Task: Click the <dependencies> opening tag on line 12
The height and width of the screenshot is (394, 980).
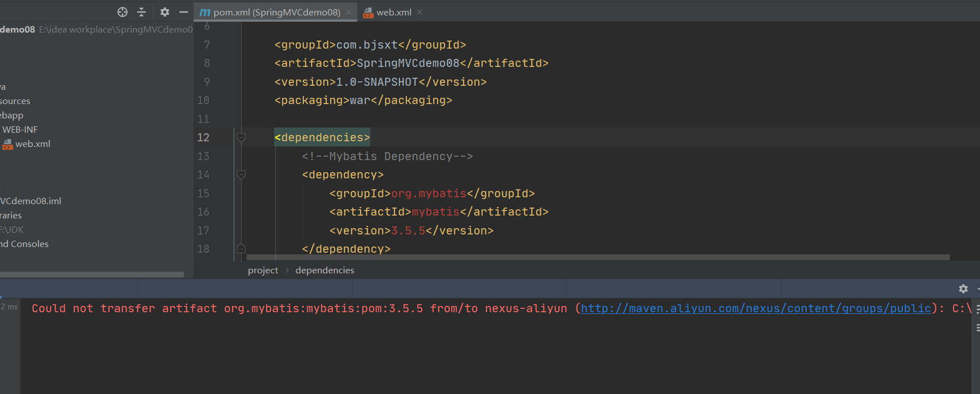Action: (322, 137)
